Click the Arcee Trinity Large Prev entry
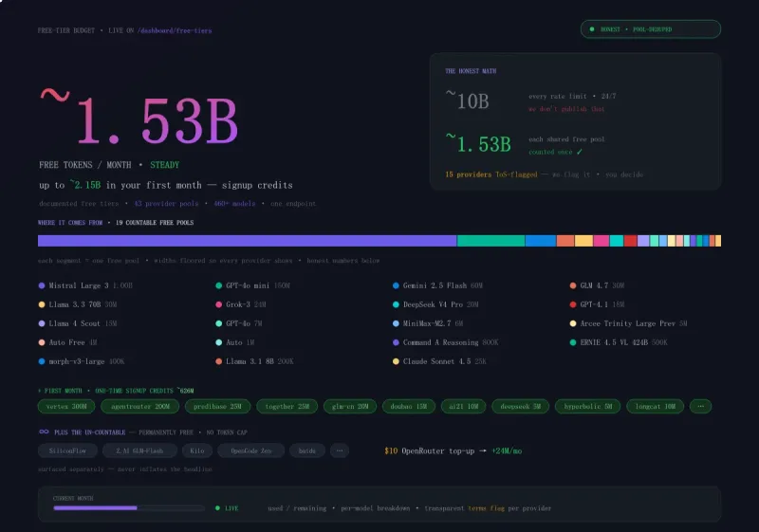 pyautogui.click(x=629, y=323)
